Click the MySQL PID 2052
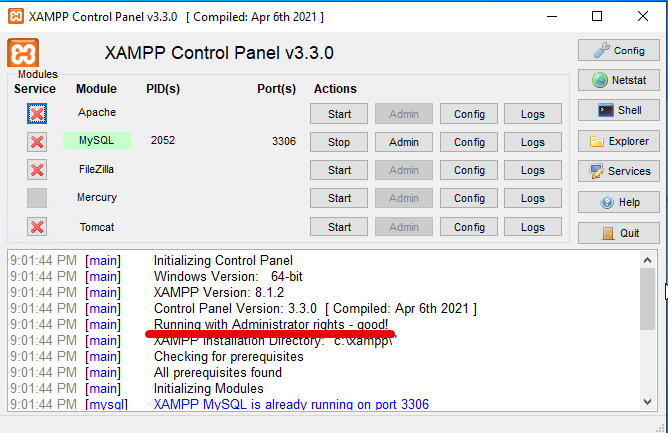Image resolution: width=668 pixels, height=433 pixels. pos(163,140)
